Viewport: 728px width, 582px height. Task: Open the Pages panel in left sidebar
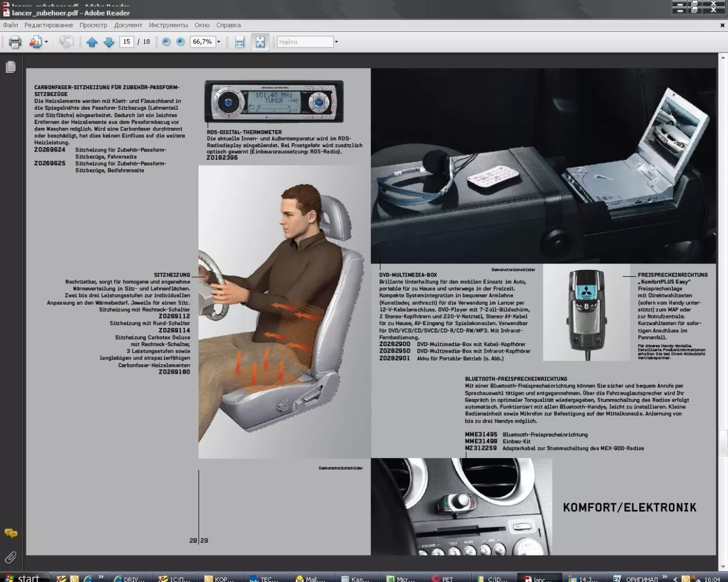click(10, 67)
